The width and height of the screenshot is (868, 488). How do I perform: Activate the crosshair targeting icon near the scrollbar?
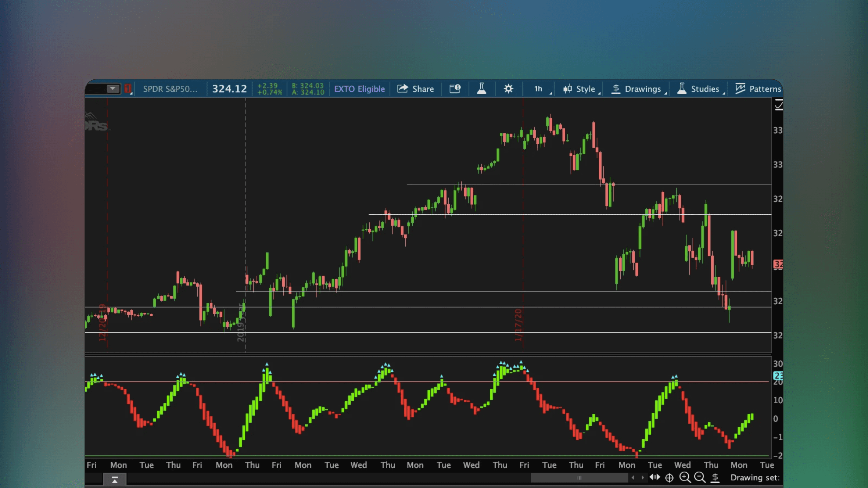670,478
